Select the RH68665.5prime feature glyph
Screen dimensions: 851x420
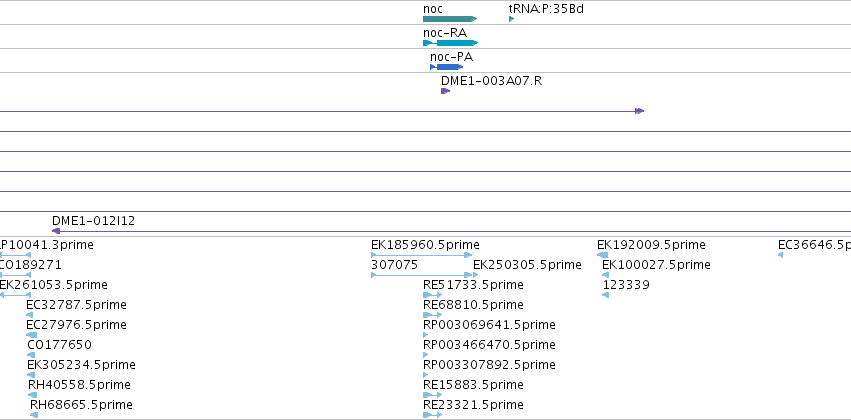tap(34, 415)
